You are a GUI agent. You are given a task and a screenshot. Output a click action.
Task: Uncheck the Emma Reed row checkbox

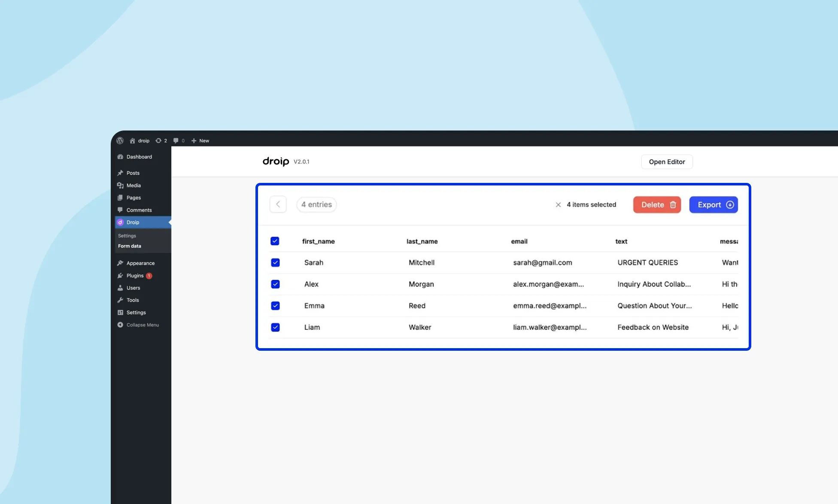click(276, 306)
